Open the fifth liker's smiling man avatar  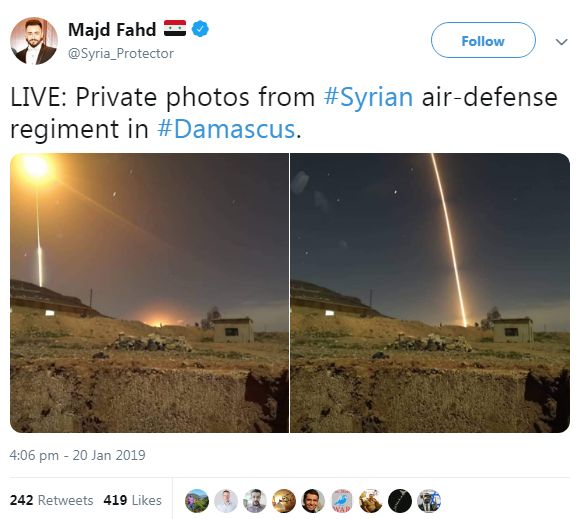[313, 501]
